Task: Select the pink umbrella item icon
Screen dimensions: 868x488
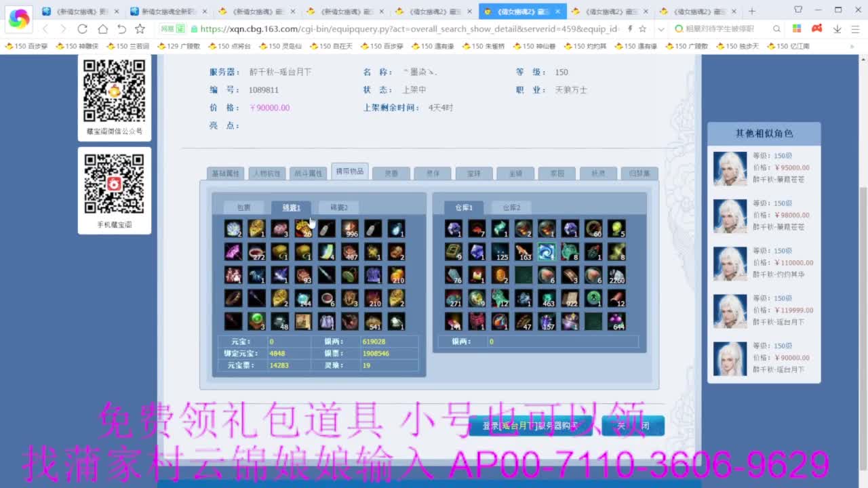Action: coord(233,252)
